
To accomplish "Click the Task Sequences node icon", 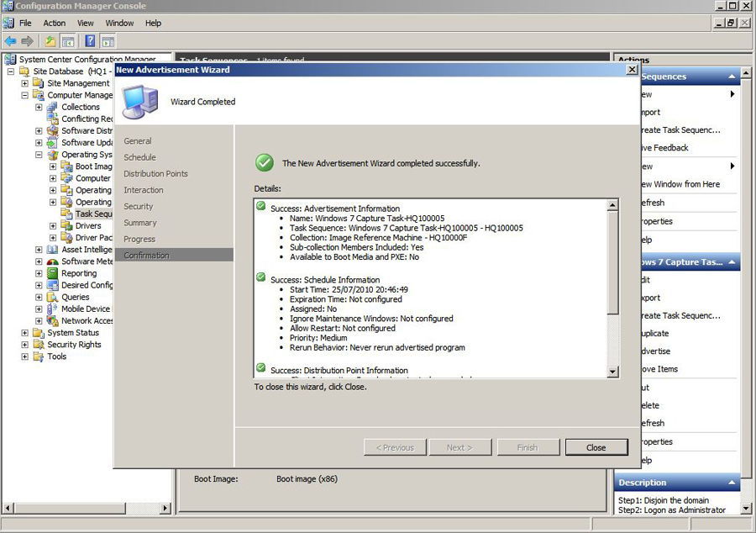I will click(66, 214).
